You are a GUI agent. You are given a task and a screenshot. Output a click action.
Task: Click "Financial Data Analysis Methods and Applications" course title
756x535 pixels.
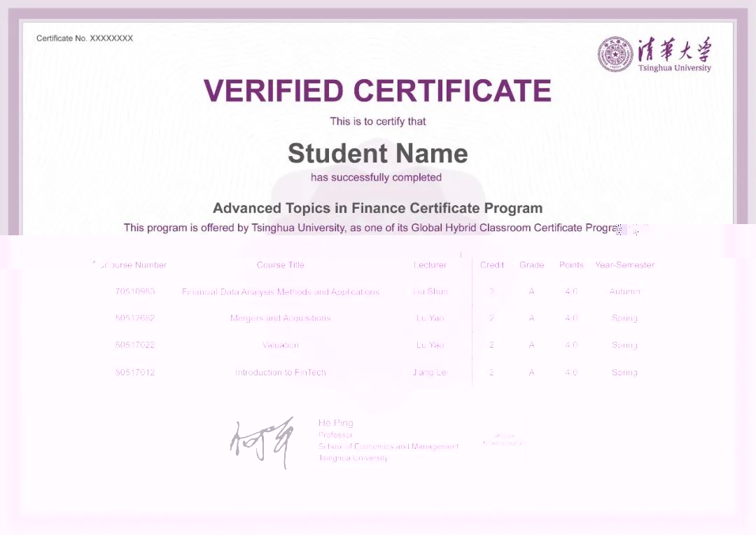[281, 292]
